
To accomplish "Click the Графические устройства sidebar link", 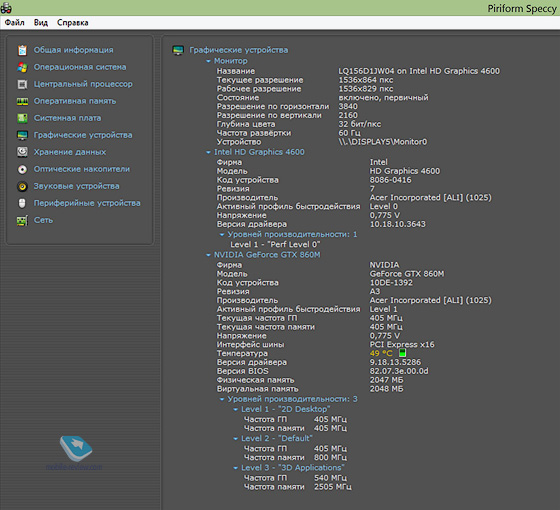I will click(x=83, y=135).
